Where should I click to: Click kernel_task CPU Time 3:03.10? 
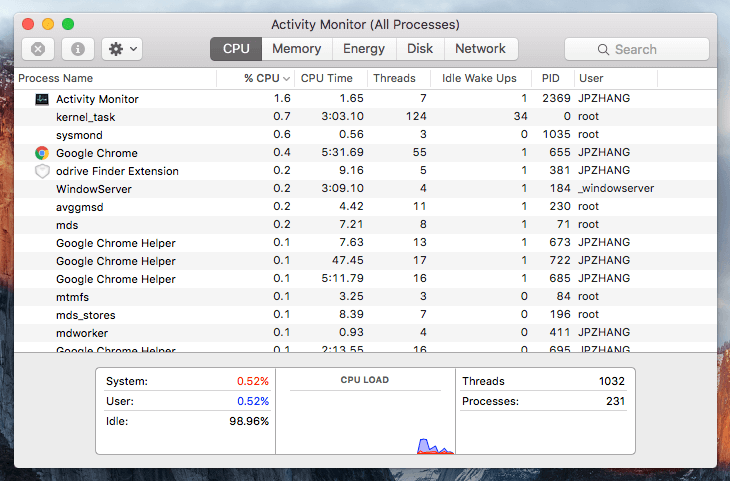pyautogui.click(x=342, y=116)
